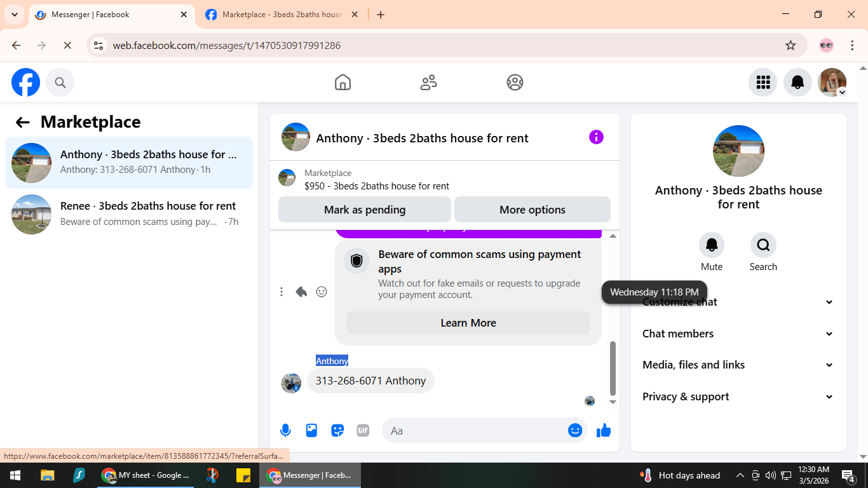The image size is (868, 488).
Task: Open the Friends icon in top navigation
Action: pos(429,83)
